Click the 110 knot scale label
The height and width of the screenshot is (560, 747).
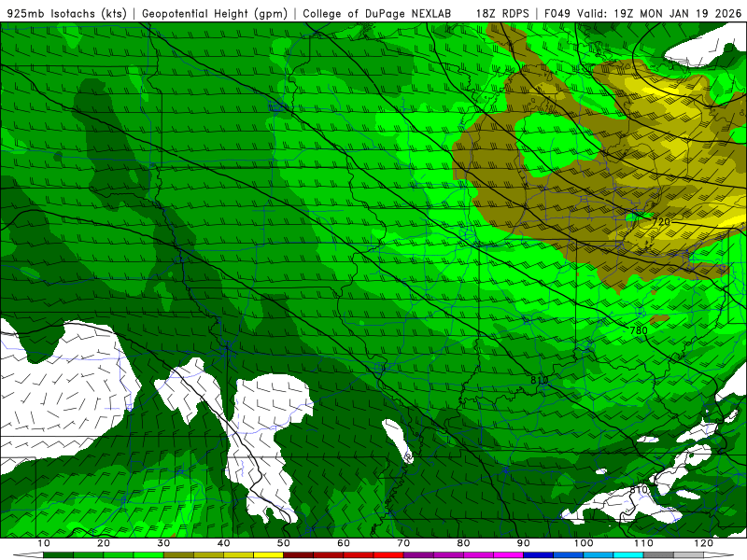643,543
